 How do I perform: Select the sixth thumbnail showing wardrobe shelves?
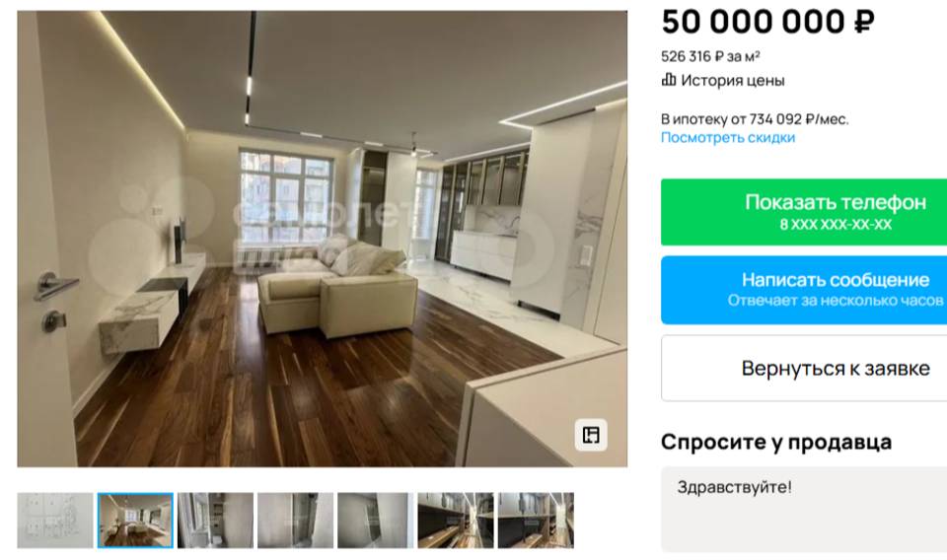point(456,521)
